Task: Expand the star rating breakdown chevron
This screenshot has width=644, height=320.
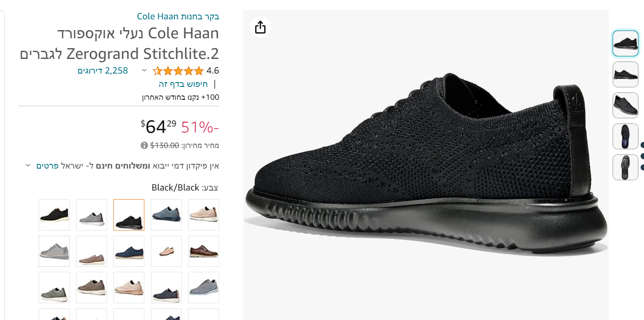Action: (144, 71)
